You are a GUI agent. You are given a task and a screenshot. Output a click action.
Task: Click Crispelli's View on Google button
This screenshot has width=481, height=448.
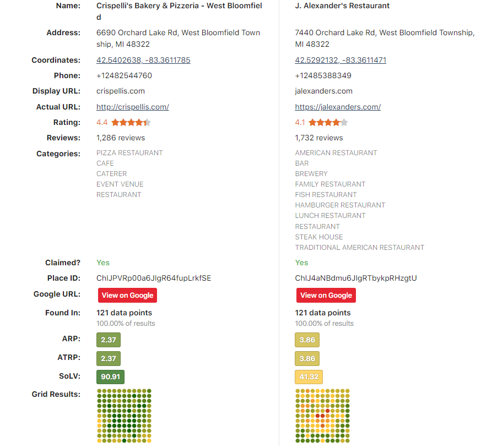click(127, 295)
